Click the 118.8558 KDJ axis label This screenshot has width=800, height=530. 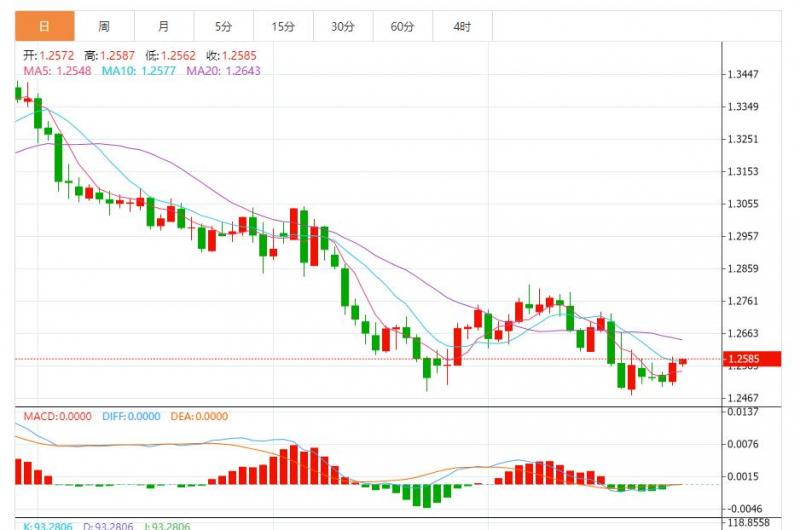coord(748,522)
